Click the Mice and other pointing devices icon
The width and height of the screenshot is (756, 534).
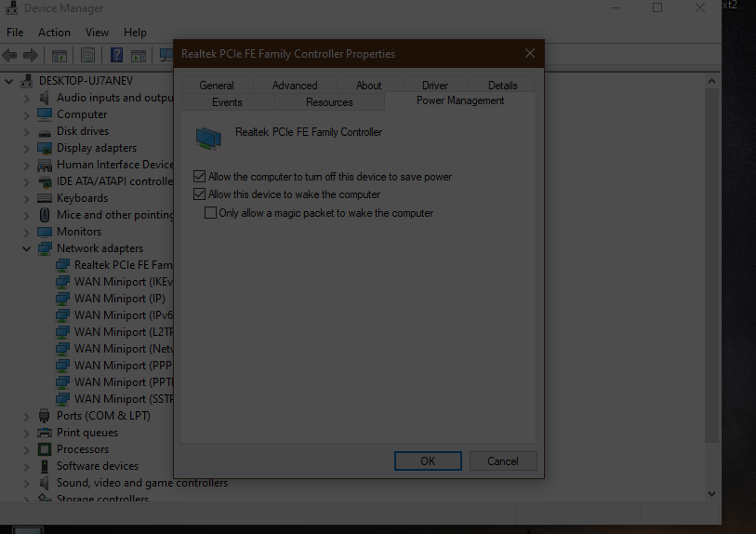pos(45,215)
